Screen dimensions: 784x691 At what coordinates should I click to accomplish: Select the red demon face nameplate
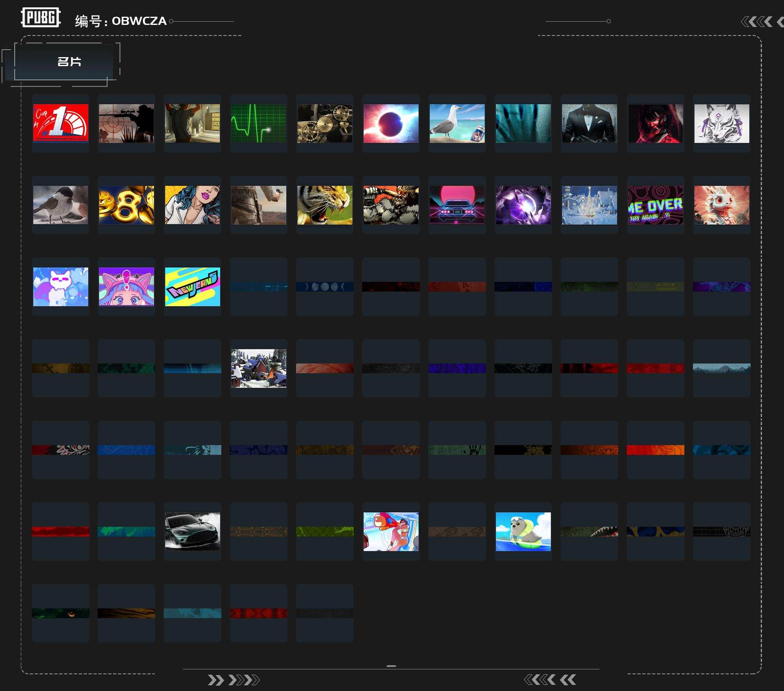655,123
